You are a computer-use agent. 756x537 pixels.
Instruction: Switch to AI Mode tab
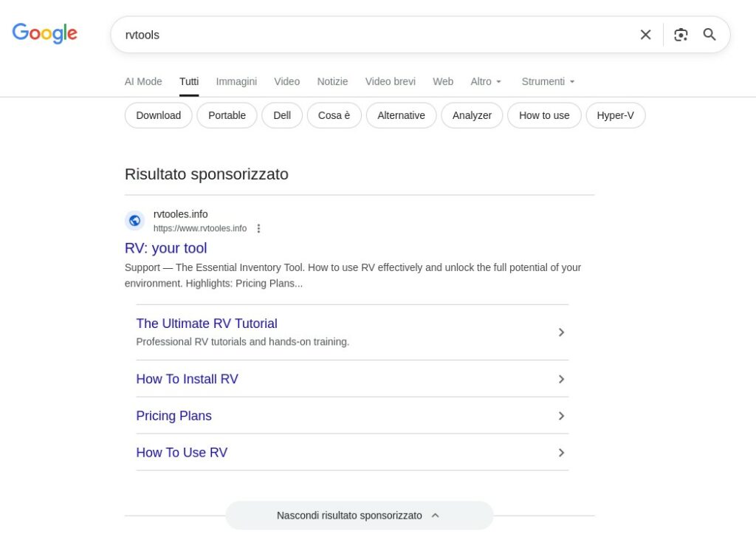143,81
